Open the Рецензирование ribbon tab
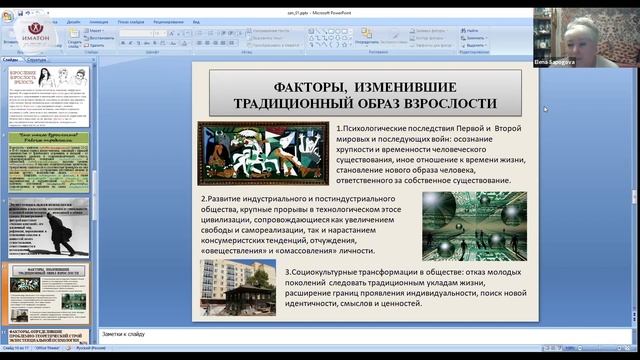 [x=169, y=22]
